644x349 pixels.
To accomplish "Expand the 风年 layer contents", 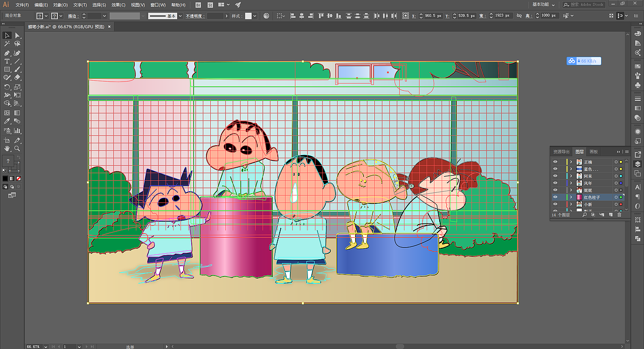I will tap(571, 183).
